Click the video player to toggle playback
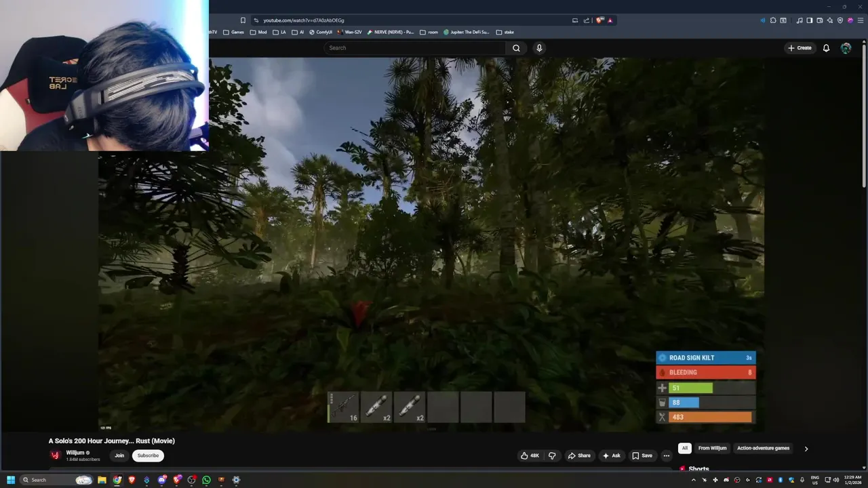 pyautogui.click(x=431, y=244)
